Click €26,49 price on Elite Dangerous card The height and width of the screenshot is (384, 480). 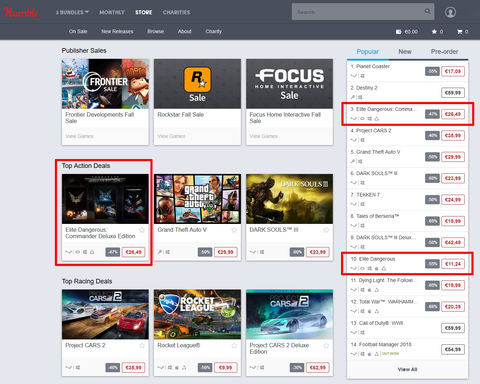(134, 252)
